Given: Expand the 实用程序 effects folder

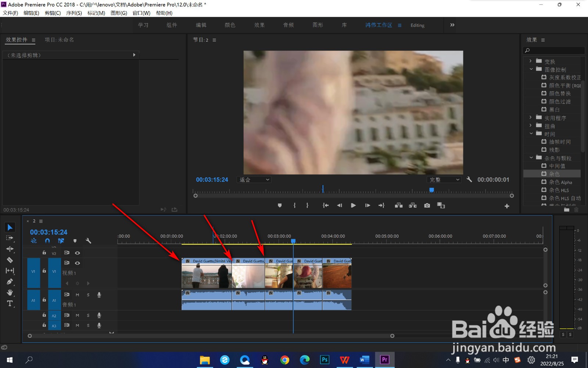Looking at the screenshot, I should click(531, 117).
